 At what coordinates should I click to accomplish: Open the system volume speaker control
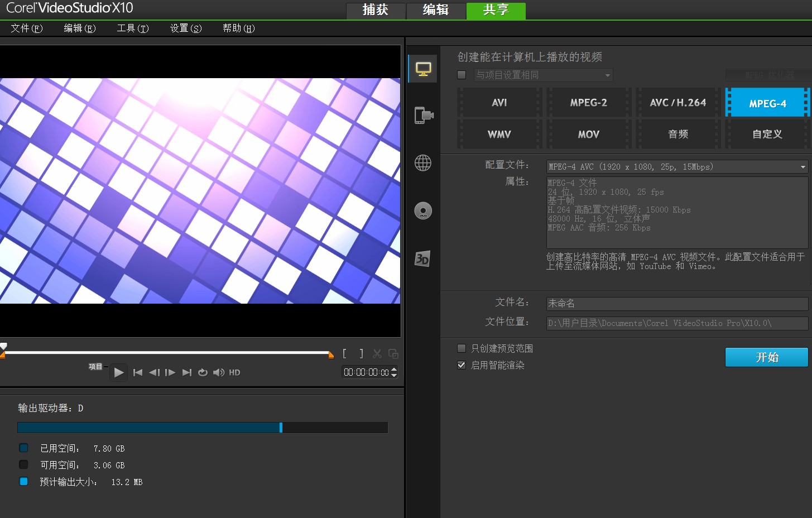click(x=219, y=372)
